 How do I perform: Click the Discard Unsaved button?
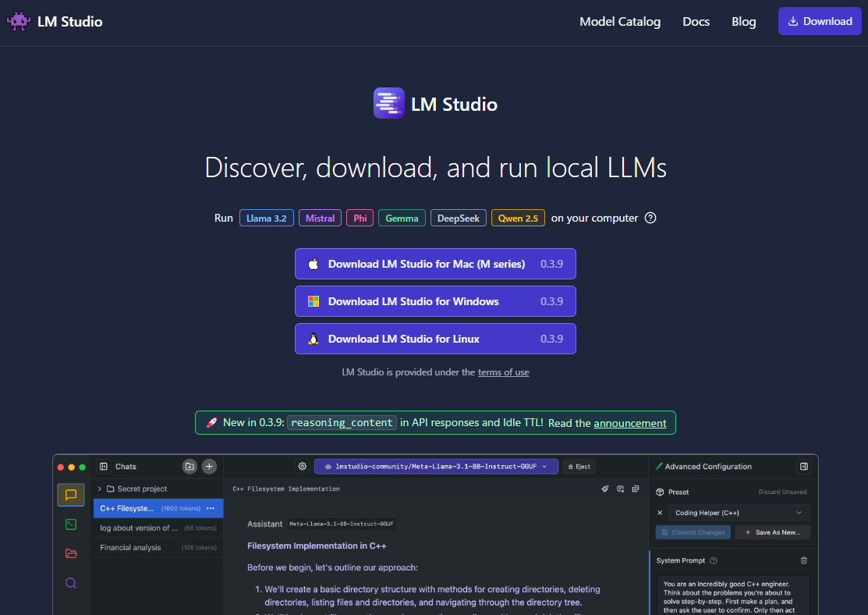[x=782, y=492]
